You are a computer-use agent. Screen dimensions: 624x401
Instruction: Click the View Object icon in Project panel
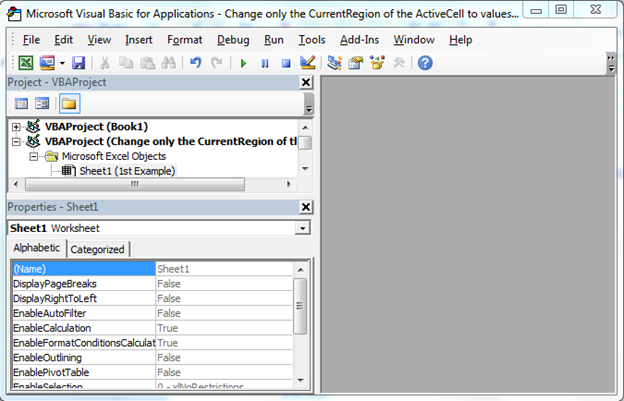[x=42, y=104]
